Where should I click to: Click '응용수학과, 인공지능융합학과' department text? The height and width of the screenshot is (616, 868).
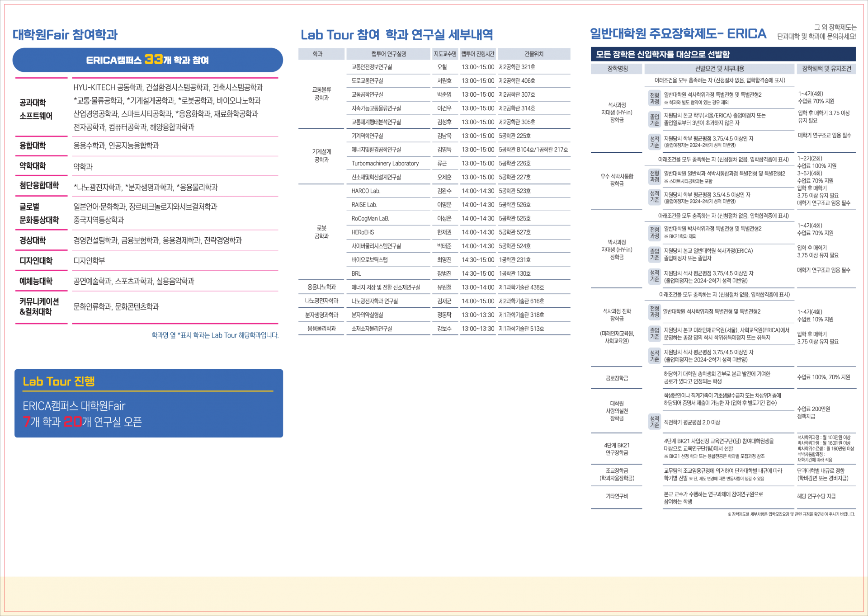(x=116, y=146)
